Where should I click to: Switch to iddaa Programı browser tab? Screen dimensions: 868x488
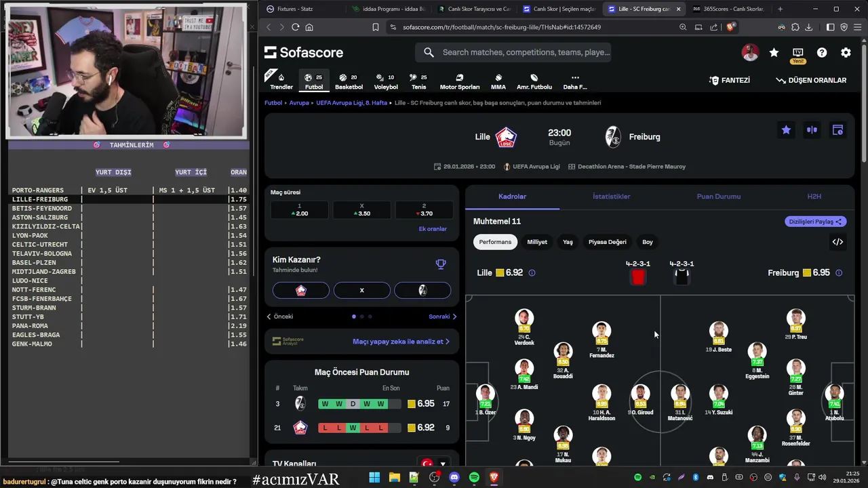[x=388, y=9]
